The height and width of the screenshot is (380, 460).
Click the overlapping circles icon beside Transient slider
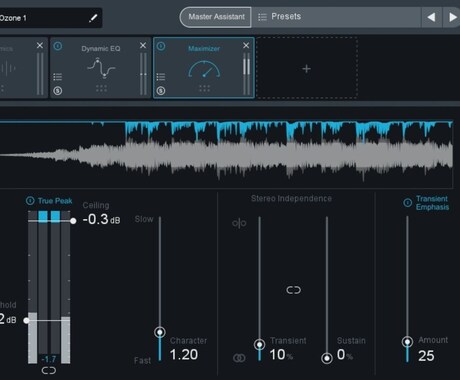click(239, 358)
